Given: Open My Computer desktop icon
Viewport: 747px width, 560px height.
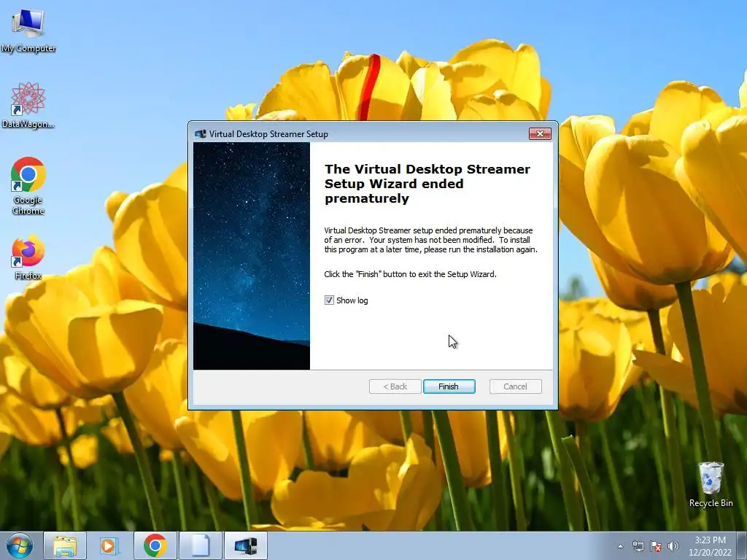Looking at the screenshot, I should [x=28, y=31].
